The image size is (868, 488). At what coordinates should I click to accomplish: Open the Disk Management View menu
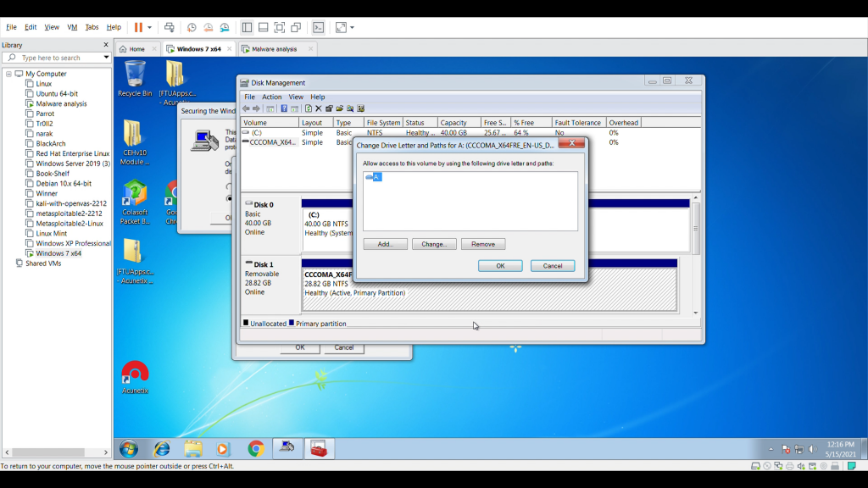(x=296, y=97)
